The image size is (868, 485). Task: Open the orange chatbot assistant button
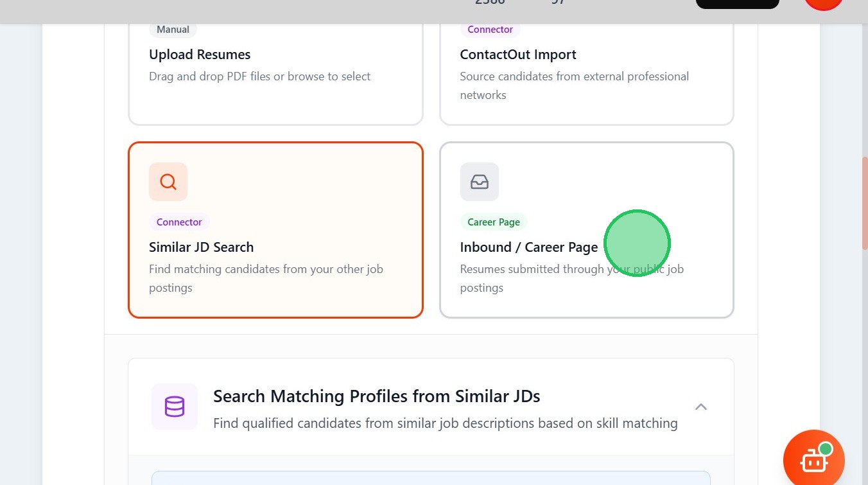pos(813,460)
